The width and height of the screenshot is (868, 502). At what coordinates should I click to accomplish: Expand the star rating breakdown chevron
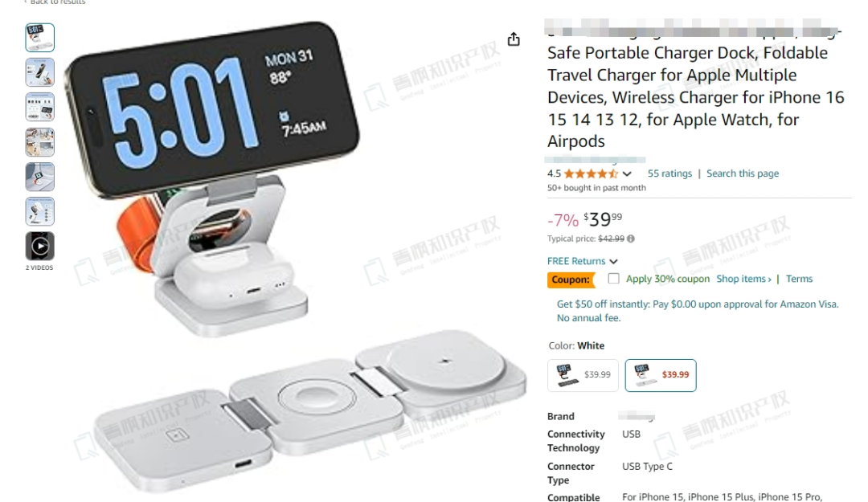tap(627, 173)
